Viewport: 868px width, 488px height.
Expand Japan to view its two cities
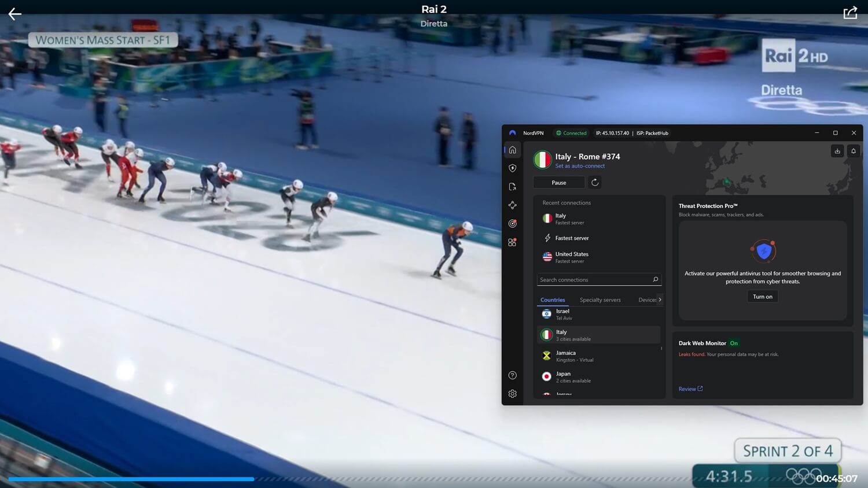598,376
